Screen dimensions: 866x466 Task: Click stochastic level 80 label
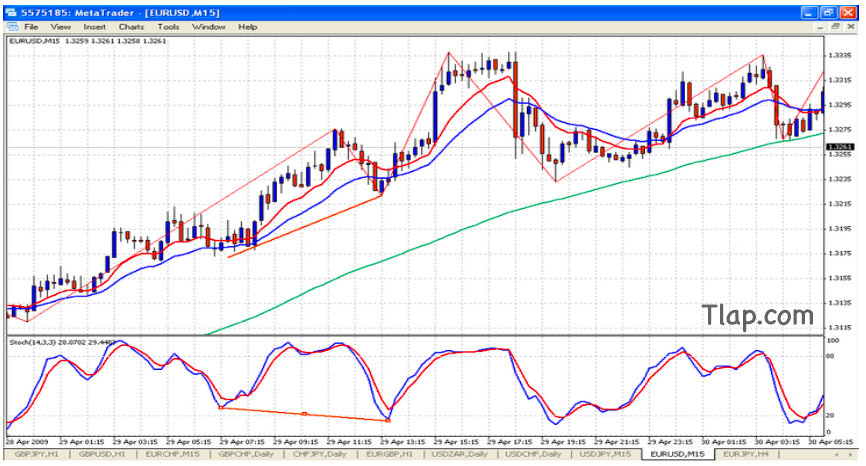tap(830, 356)
